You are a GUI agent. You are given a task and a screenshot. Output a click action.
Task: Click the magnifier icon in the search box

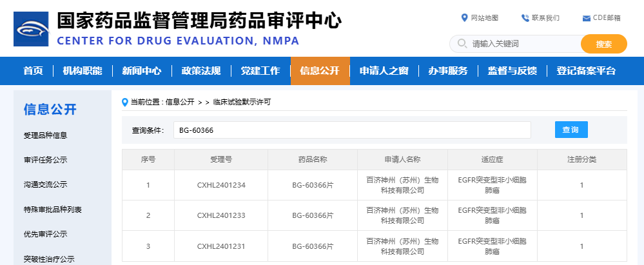[x=462, y=44]
